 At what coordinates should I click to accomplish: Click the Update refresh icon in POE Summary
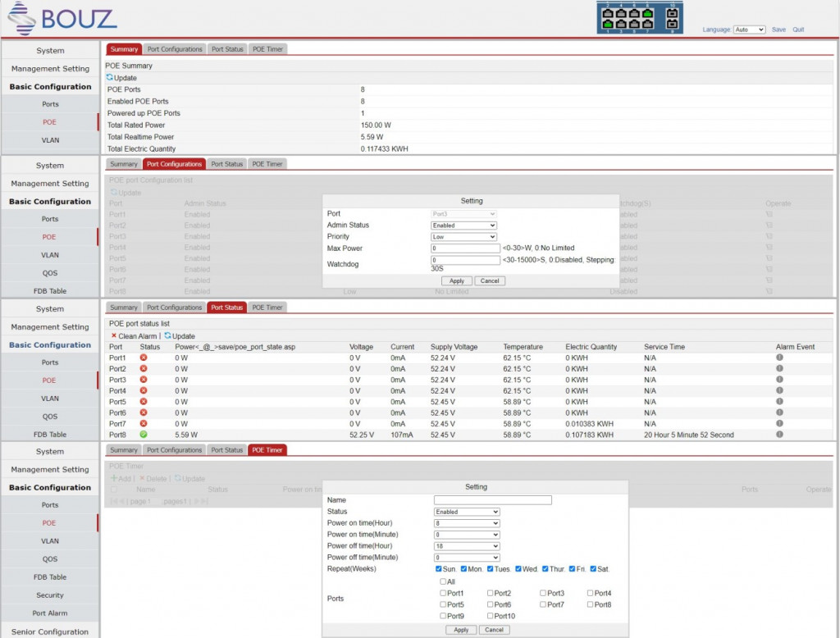click(110, 78)
